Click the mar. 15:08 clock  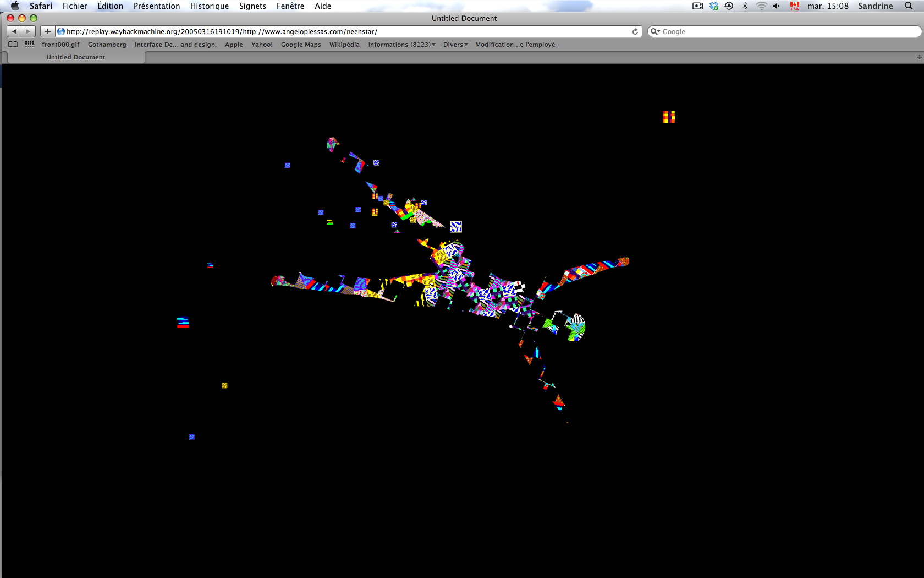click(x=828, y=6)
